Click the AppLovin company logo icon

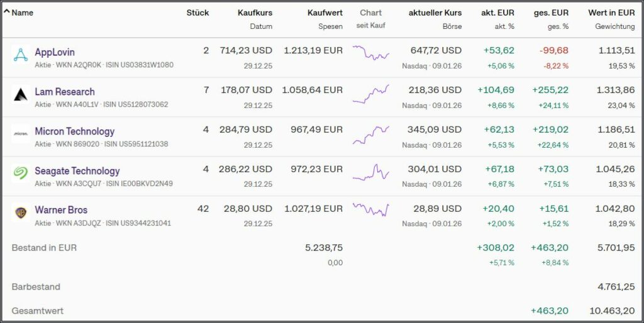click(x=21, y=55)
